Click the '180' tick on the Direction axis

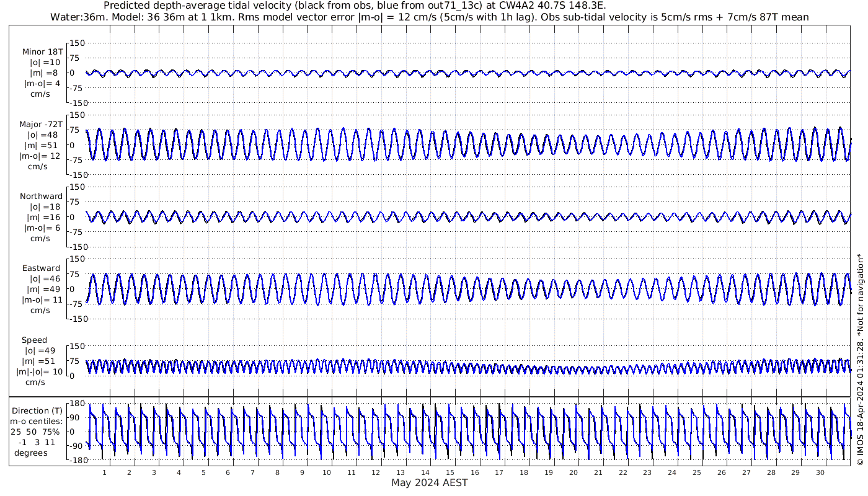[77, 403]
